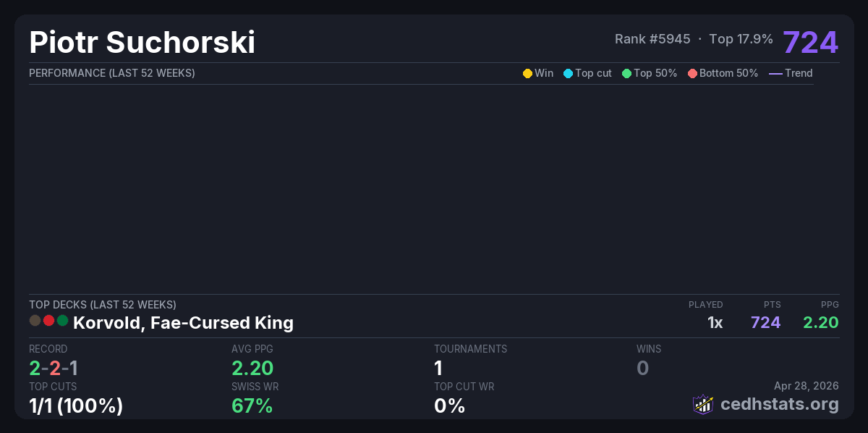Click the cedhstats logo icon
Image resolution: width=868 pixels, height=433 pixels.
(x=703, y=404)
